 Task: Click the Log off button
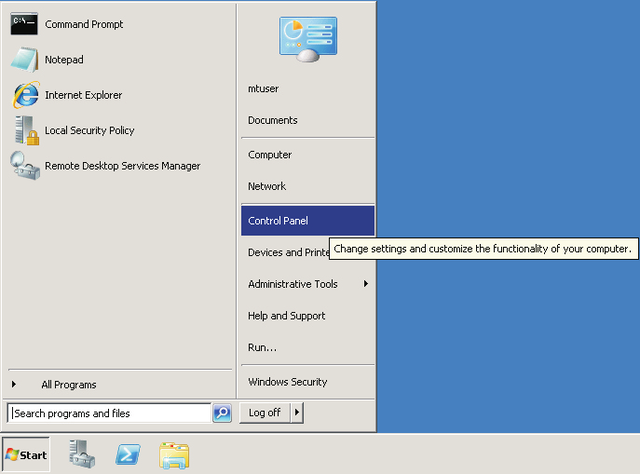pos(264,413)
